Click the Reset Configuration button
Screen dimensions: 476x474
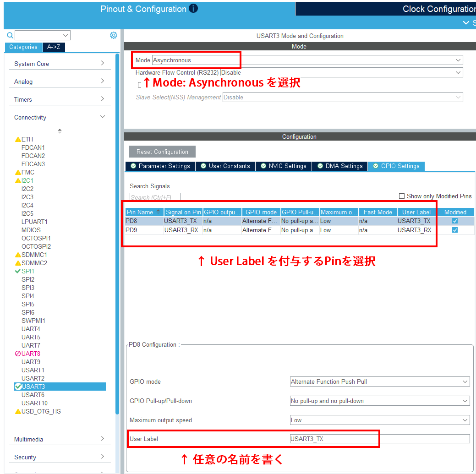tap(162, 152)
